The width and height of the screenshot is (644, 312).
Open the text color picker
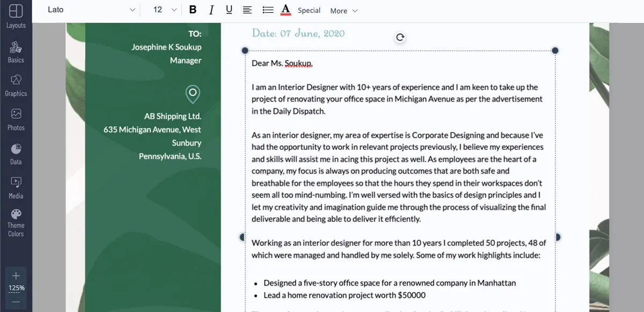click(286, 10)
